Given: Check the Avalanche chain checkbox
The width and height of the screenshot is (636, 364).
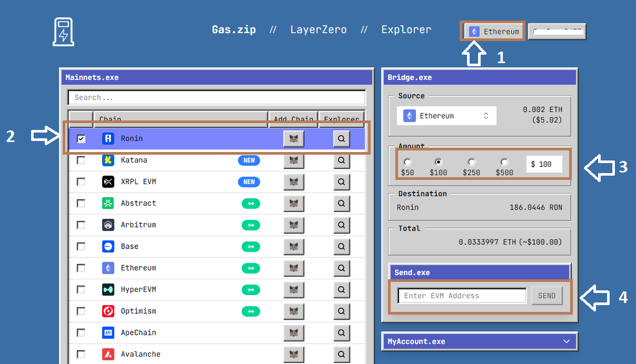Looking at the screenshot, I should coord(81,354).
